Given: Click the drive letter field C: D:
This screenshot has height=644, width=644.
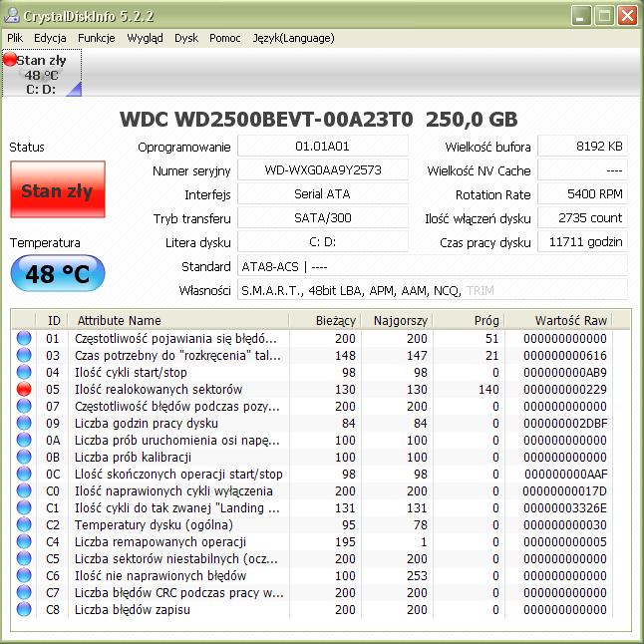Looking at the screenshot, I should 323,242.
